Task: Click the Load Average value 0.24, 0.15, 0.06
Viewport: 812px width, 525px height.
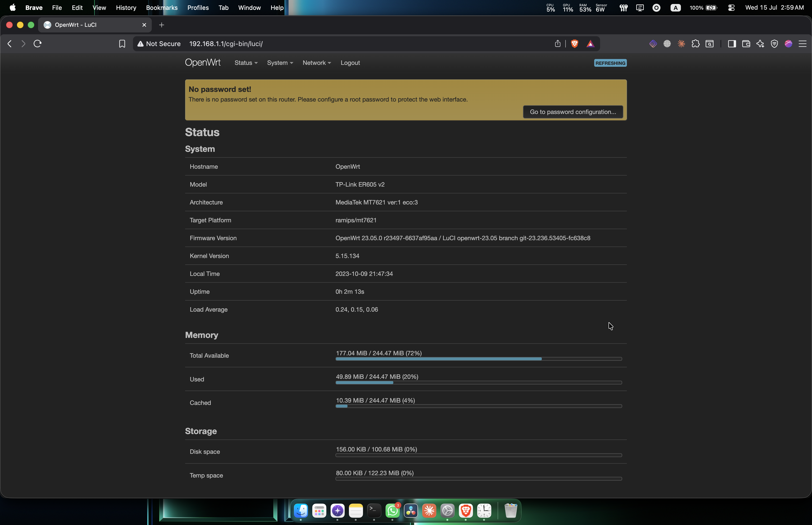Action: coord(356,310)
